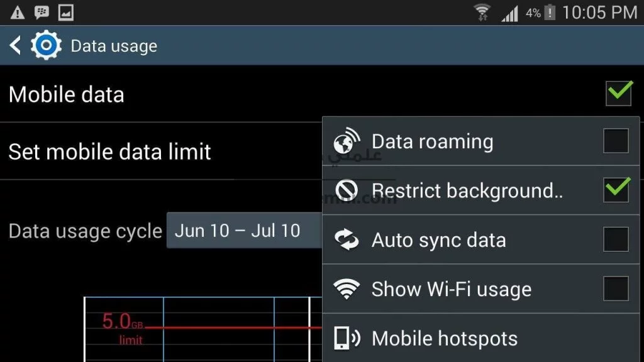Tap Set mobile data limit option
The image size is (644, 362).
coord(110,151)
